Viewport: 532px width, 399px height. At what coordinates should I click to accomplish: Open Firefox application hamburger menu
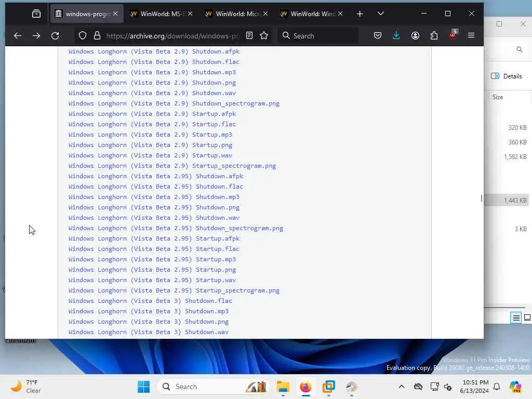coord(471,35)
